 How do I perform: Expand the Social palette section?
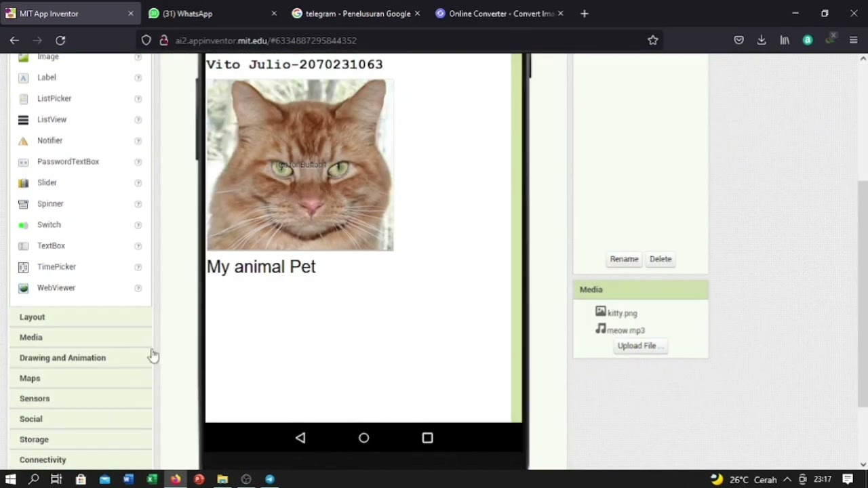(81, 418)
